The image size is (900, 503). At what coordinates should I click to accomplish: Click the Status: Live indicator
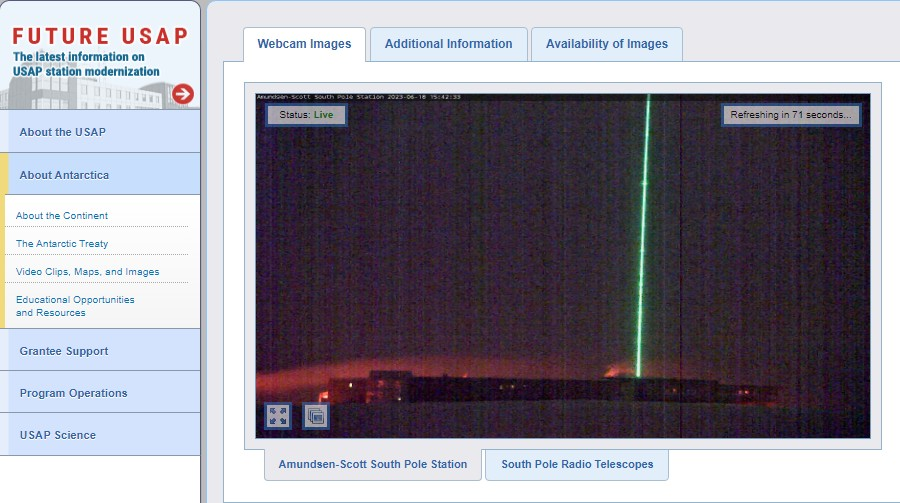point(306,115)
